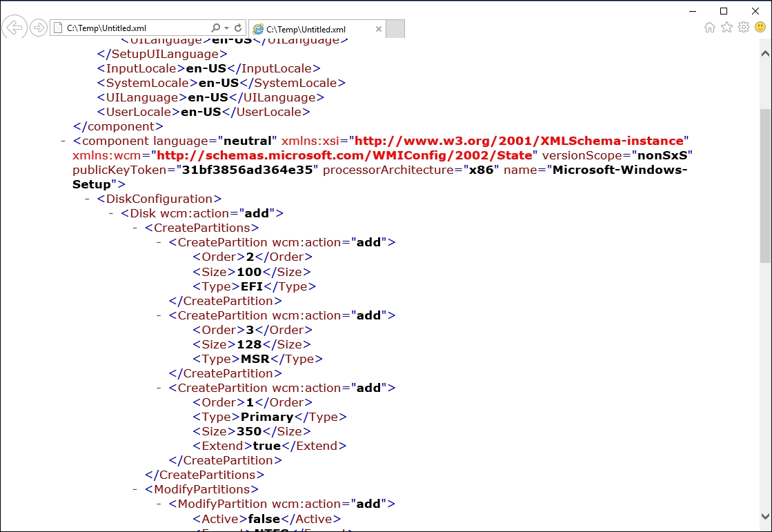Open the Tools gear menu

point(743,28)
